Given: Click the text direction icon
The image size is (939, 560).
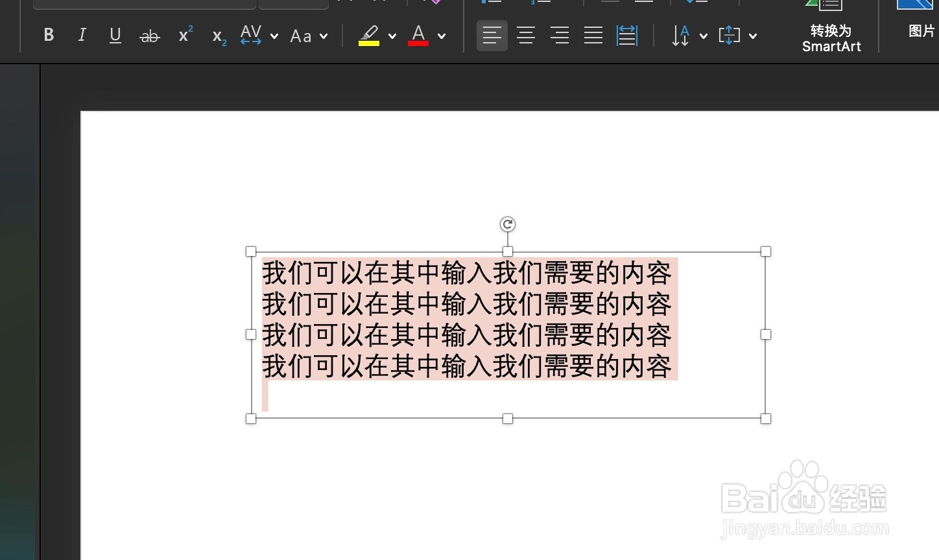Looking at the screenshot, I should (680, 36).
